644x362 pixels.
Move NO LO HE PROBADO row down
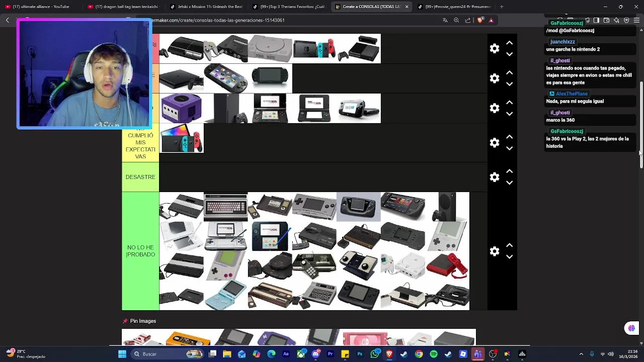pyautogui.click(x=509, y=256)
